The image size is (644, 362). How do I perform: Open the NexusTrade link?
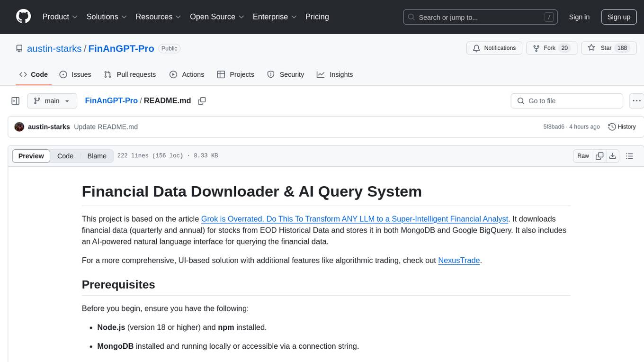coord(459,260)
